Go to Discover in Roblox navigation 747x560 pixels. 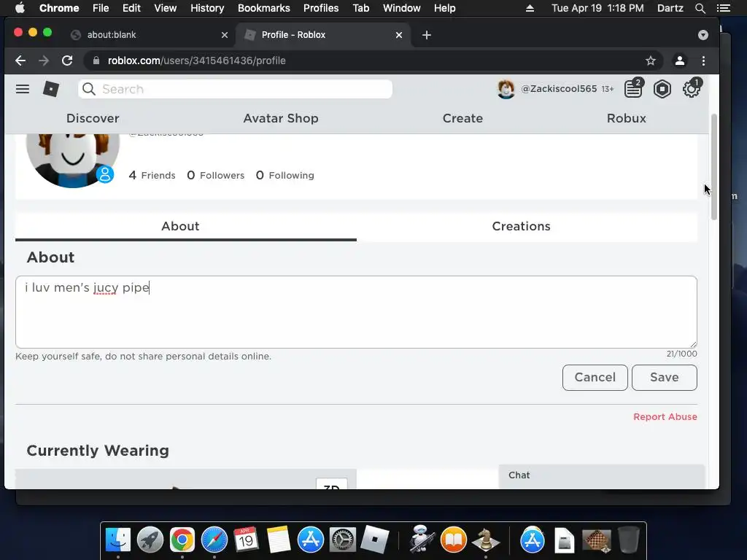click(x=93, y=118)
